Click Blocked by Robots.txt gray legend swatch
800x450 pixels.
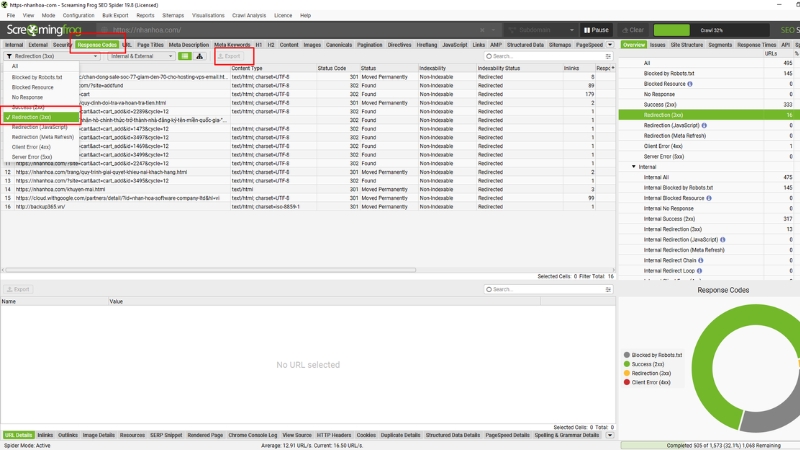[x=627, y=355]
